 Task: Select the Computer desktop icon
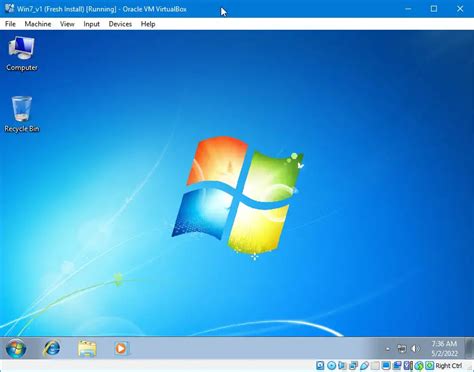coord(22,53)
